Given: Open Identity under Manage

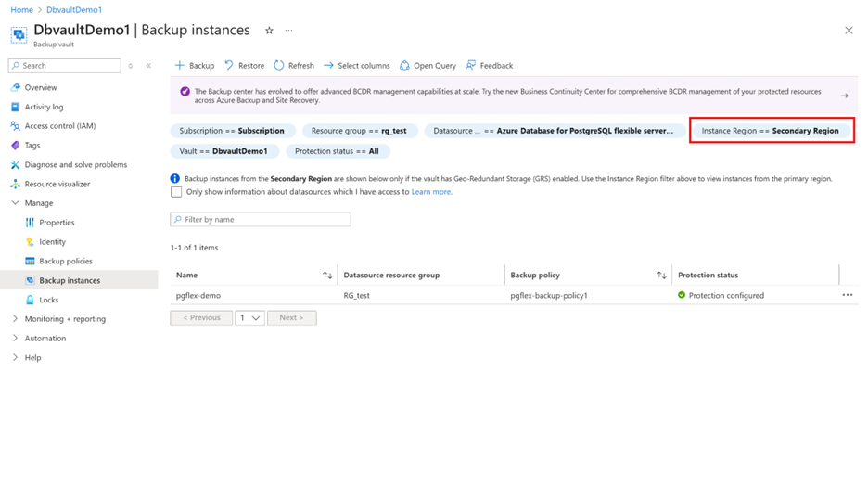Looking at the screenshot, I should (x=52, y=241).
